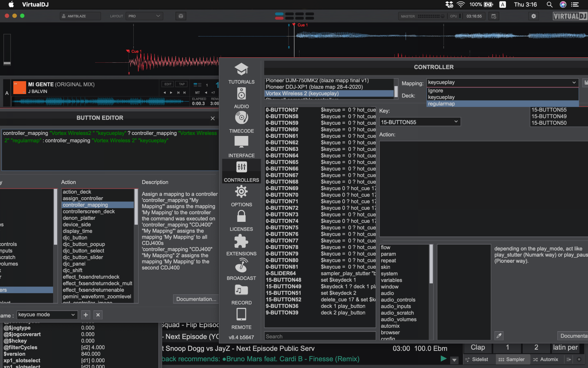Open the VirtualDJ menu in menu bar
The height and width of the screenshot is (368, 588).
[35, 4]
